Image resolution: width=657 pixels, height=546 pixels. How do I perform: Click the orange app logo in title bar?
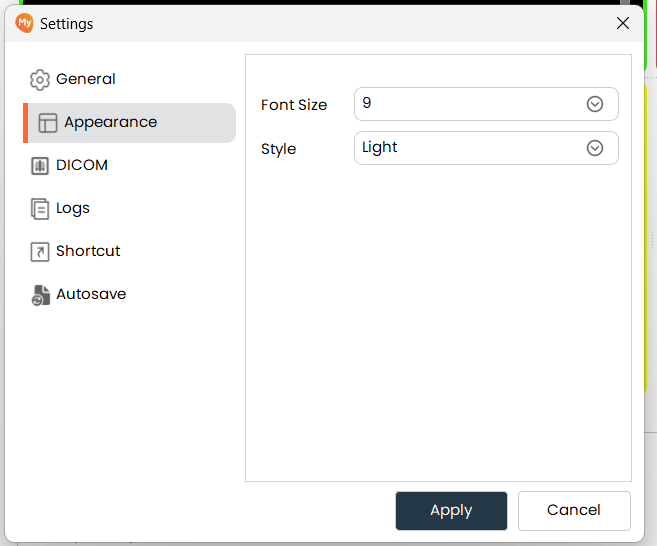pos(25,23)
